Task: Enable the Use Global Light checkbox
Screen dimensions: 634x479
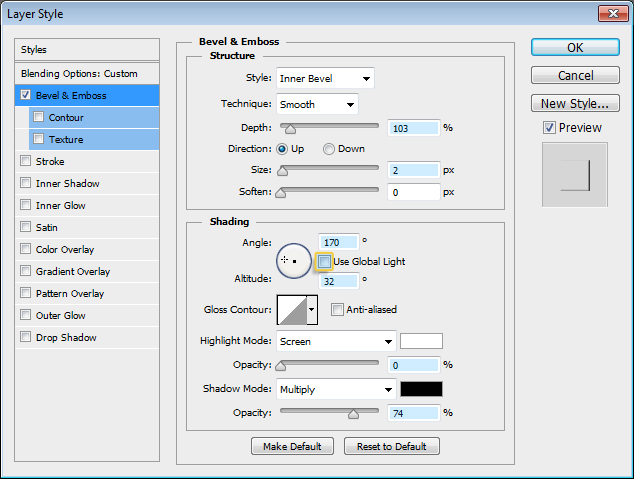Action: [x=324, y=262]
